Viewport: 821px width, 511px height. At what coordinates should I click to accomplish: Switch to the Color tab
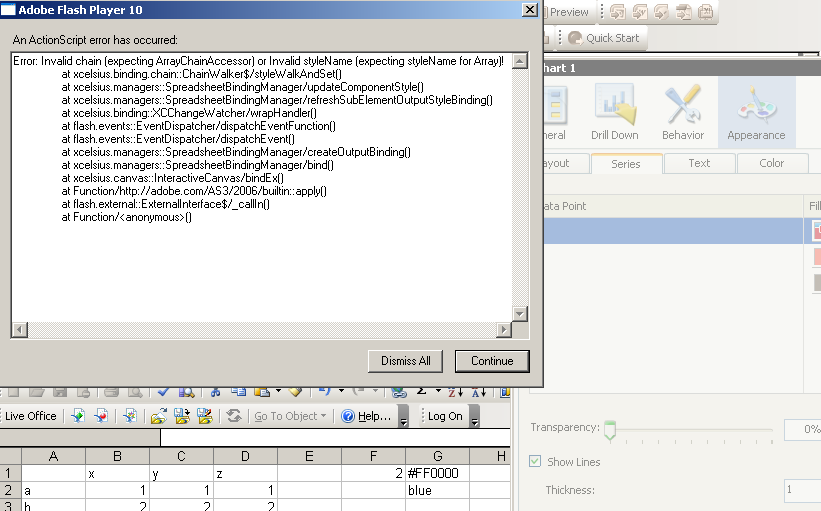tap(772, 163)
